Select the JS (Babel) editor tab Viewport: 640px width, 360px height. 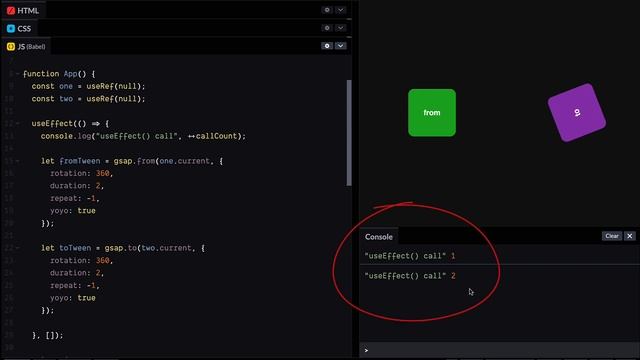26,47
